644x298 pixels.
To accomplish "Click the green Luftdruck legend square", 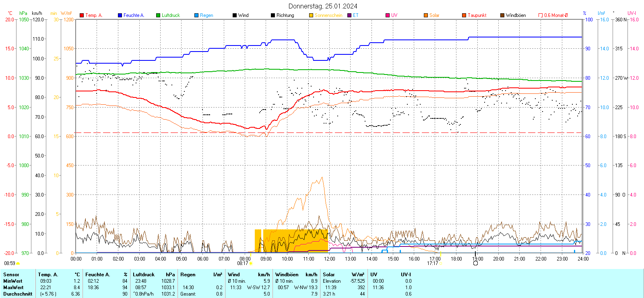I will (158, 15).
